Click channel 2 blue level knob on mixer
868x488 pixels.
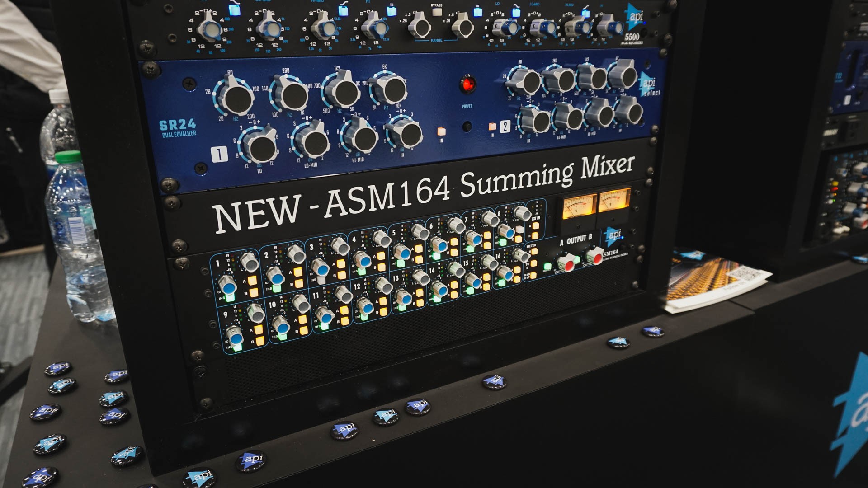pos(275,276)
